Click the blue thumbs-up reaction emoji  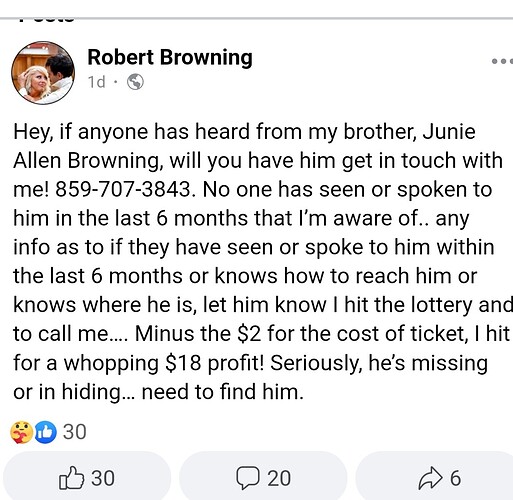45,432
